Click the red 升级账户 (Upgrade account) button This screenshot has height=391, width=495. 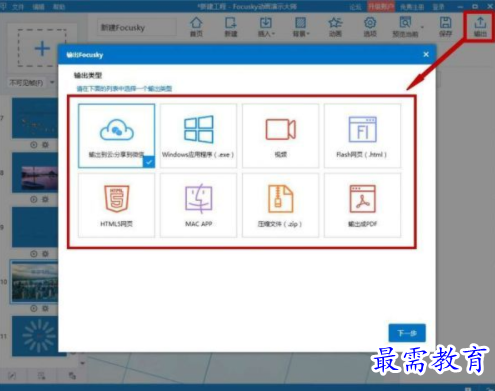[x=381, y=7]
